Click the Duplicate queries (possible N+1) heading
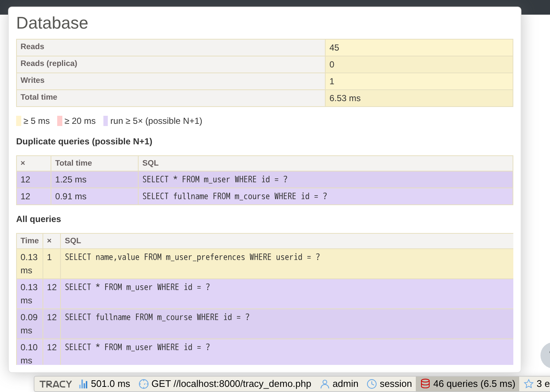Screen dimensions: 550x392 (84, 141)
